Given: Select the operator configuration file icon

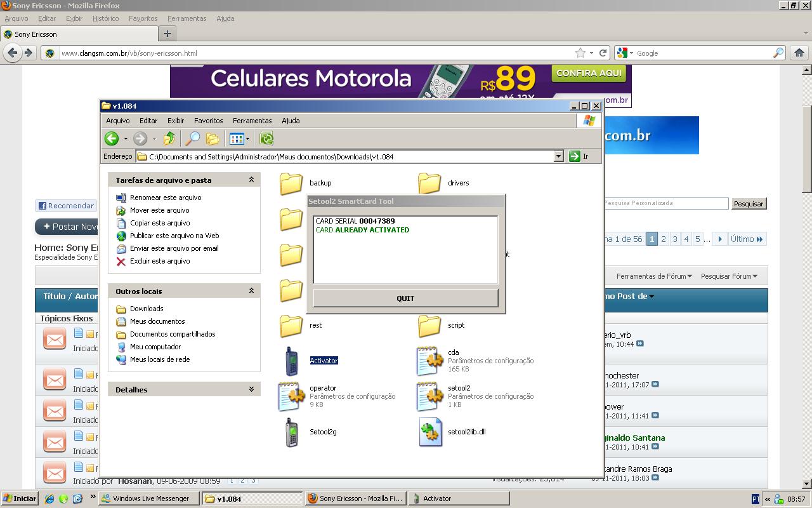Looking at the screenshot, I should (x=291, y=396).
